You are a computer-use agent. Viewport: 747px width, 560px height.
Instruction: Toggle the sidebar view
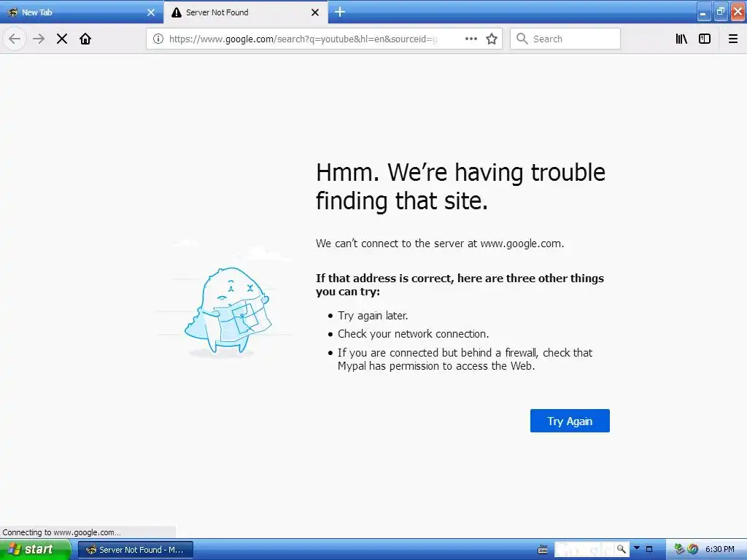point(705,39)
